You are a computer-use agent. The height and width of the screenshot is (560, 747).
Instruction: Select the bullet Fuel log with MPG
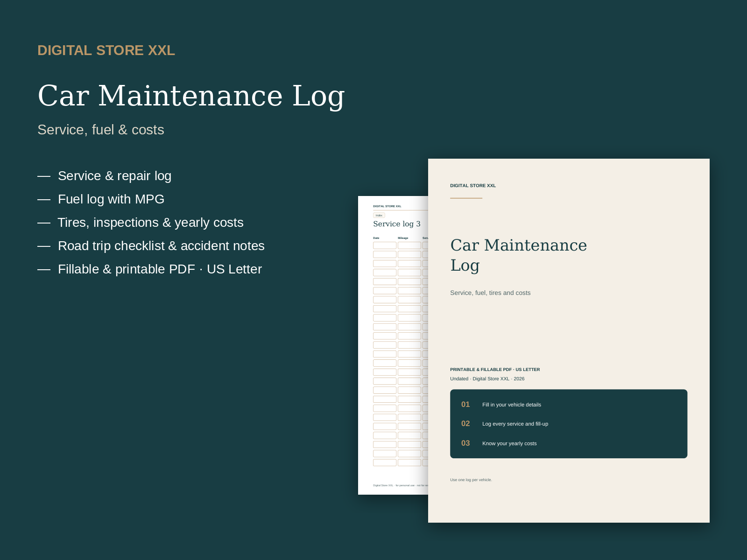111,199
